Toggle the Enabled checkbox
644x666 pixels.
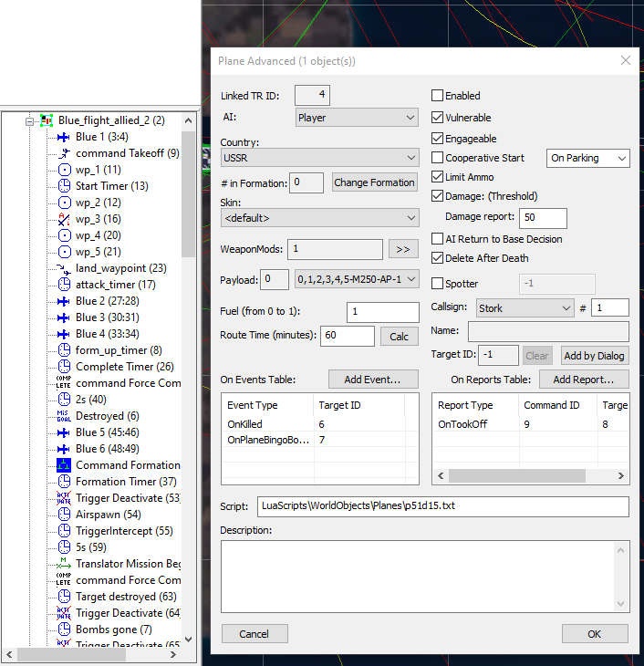click(x=437, y=96)
